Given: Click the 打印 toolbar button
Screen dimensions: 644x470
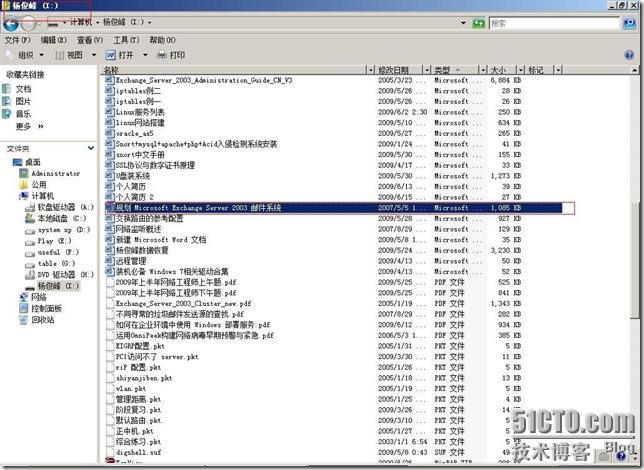Looking at the screenshot, I should coord(171,55).
